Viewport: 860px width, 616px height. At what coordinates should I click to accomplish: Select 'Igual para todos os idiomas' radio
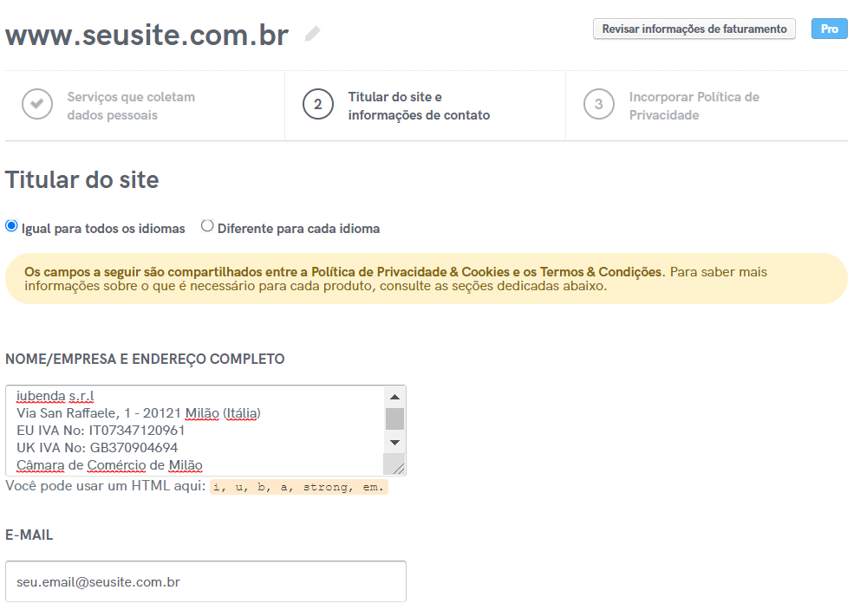click(11, 226)
